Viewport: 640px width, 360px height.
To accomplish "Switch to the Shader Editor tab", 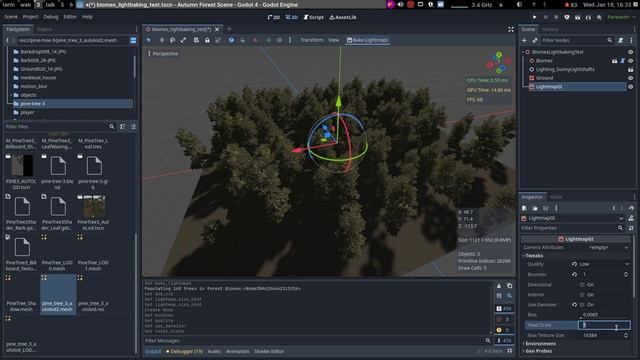I will point(269,351).
